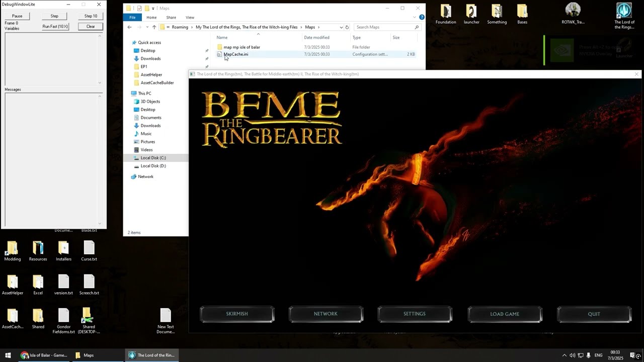Open the Bases folder on the desktop

(x=522, y=14)
